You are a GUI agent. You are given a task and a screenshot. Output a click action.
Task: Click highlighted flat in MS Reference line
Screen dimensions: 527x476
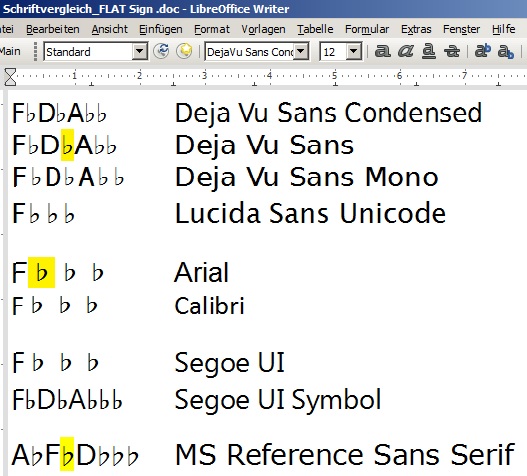pyautogui.click(x=67, y=454)
